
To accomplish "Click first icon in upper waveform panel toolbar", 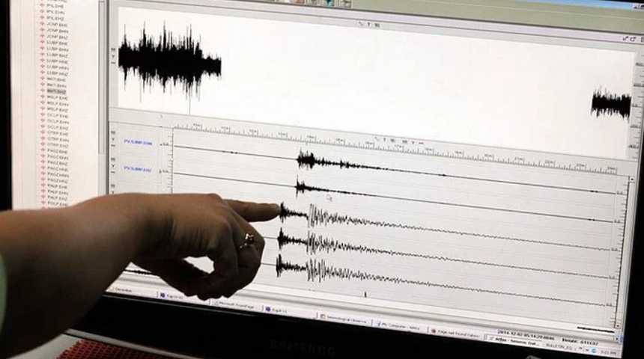I will click(361, 24).
